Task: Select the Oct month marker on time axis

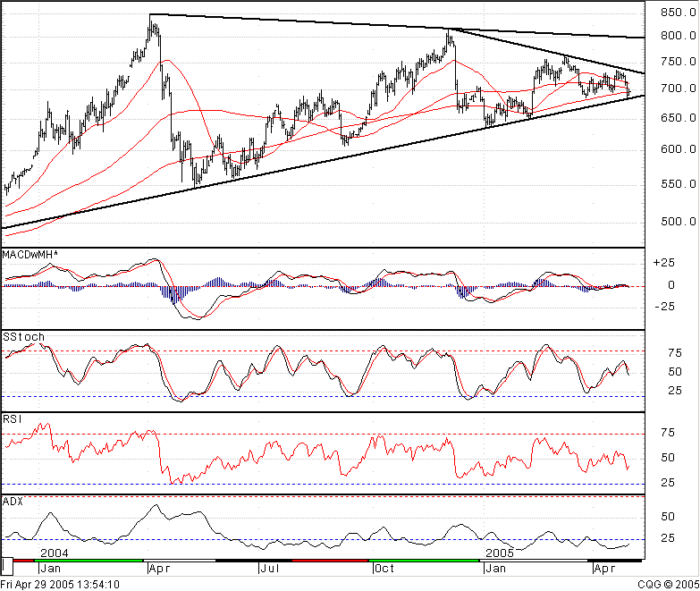Action: tap(384, 568)
